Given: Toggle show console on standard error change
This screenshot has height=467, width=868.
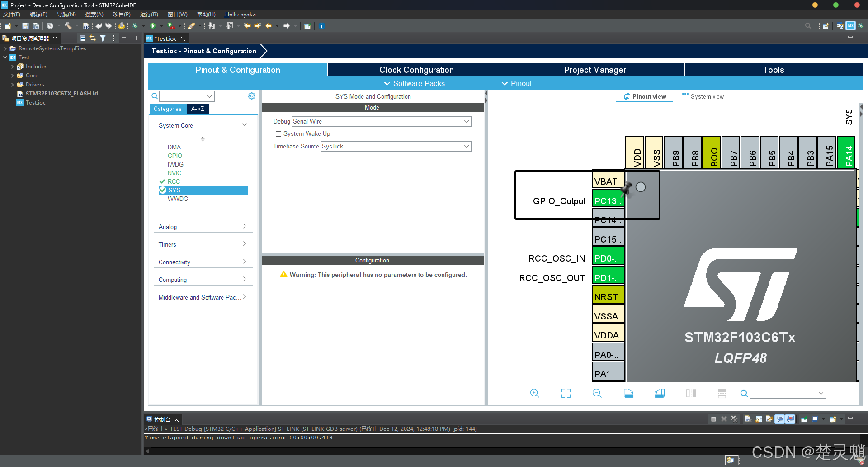Looking at the screenshot, I should pos(790,419).
